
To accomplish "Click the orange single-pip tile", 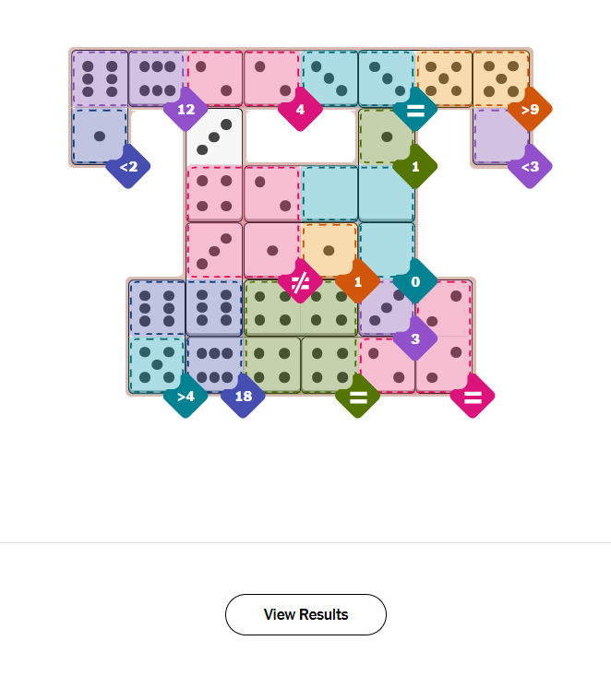I will pos(329,250).
